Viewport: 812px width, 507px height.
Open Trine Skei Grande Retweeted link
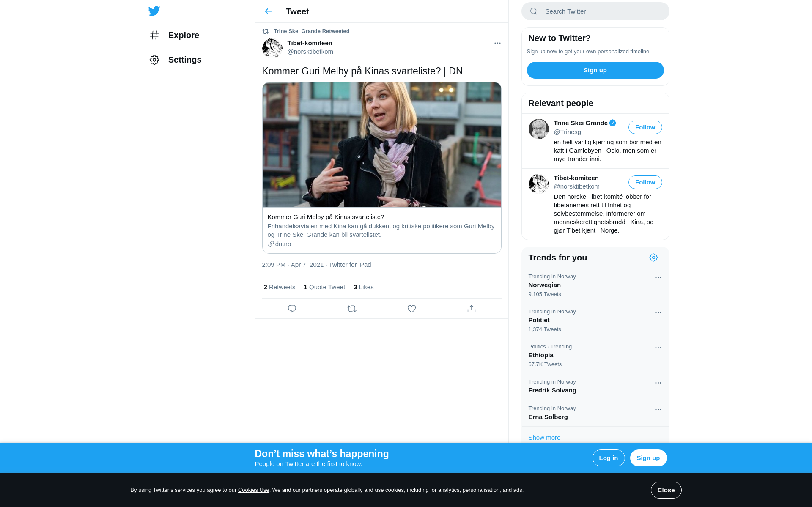click(x=311, y=31)
